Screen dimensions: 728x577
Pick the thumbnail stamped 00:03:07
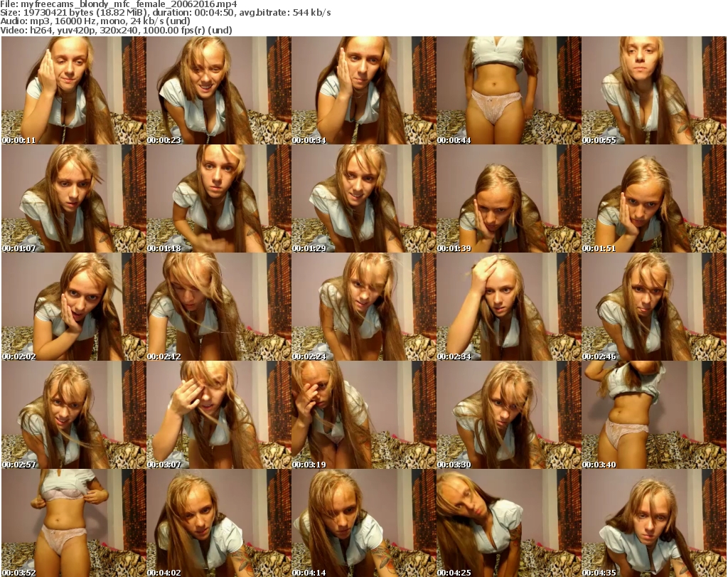[x=219, y=415]
